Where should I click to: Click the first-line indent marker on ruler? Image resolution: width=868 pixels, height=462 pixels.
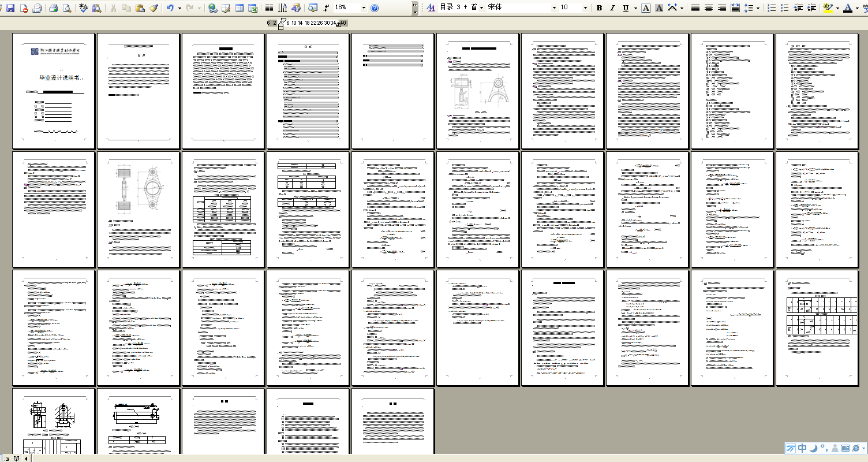[x=282, y=20]
